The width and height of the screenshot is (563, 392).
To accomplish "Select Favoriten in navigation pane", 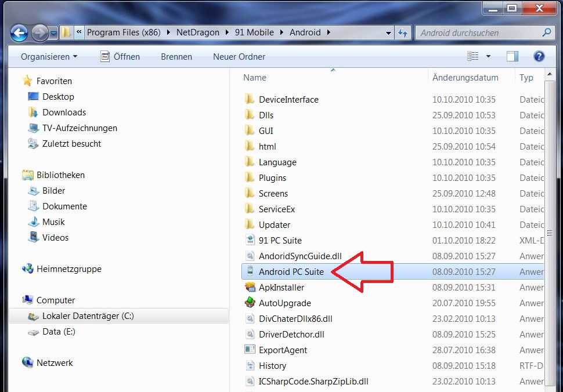I will coord(54,81).
